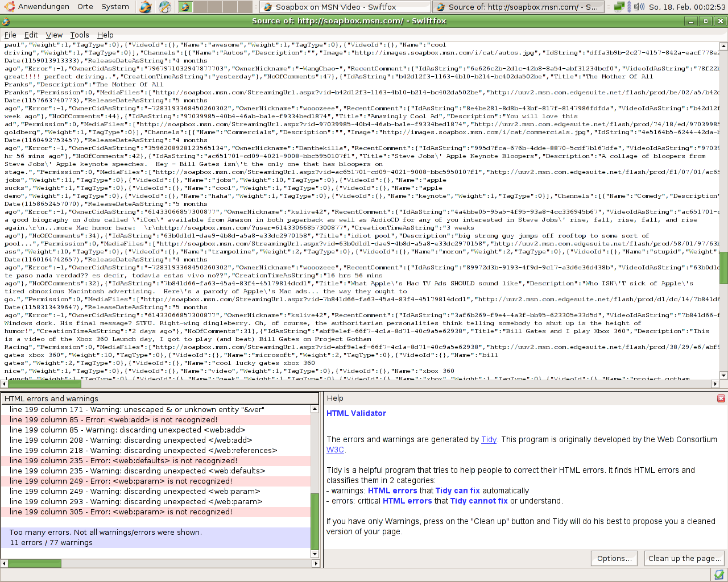
Task: Switch to the second workspace in switcher
Action: pyautogui.click(x=201, y=7)
